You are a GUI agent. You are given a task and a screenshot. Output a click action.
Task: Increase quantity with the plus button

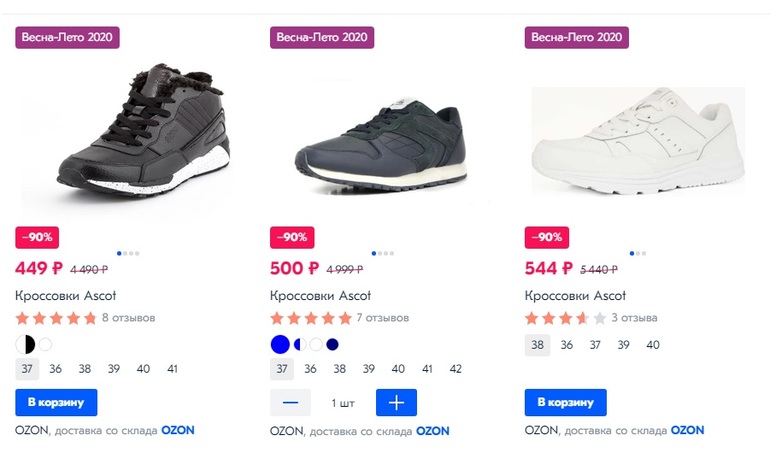(396, 402)
